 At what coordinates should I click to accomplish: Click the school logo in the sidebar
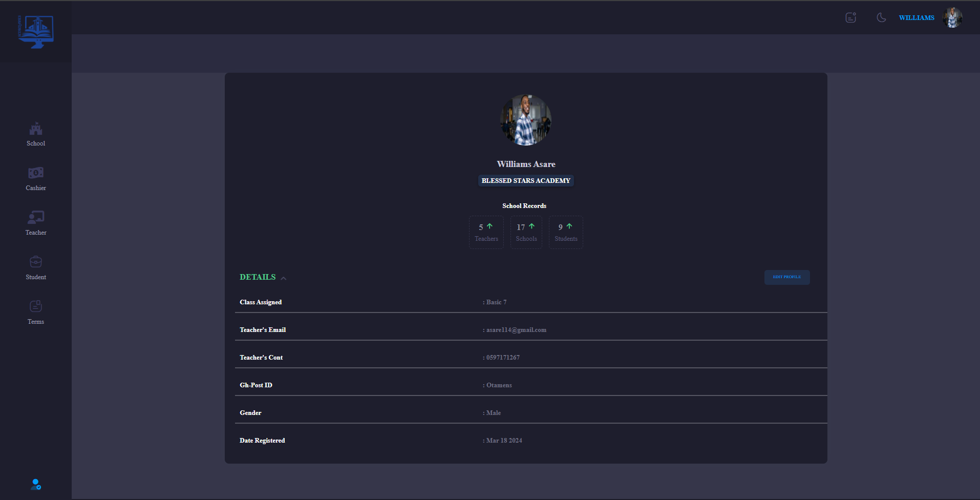coord(36,31)
